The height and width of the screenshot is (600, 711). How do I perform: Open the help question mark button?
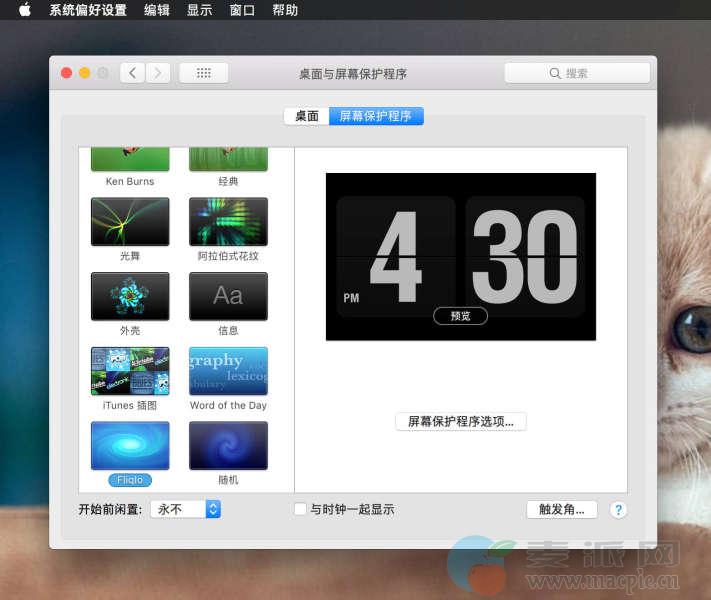618,509
